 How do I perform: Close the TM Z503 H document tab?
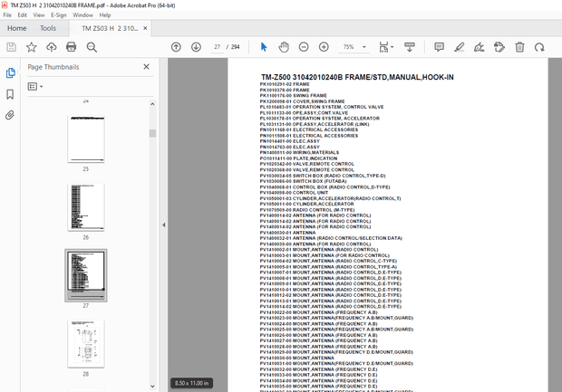pyautogui.click(x=145, y=28)
